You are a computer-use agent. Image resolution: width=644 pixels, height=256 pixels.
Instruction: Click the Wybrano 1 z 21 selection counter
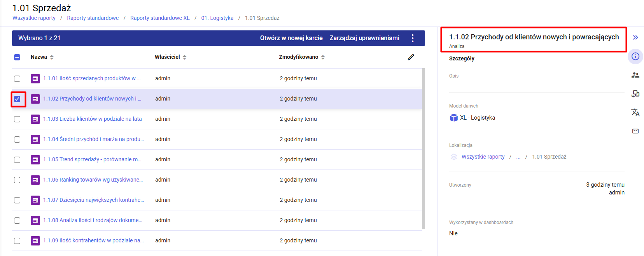click(39, 38)
